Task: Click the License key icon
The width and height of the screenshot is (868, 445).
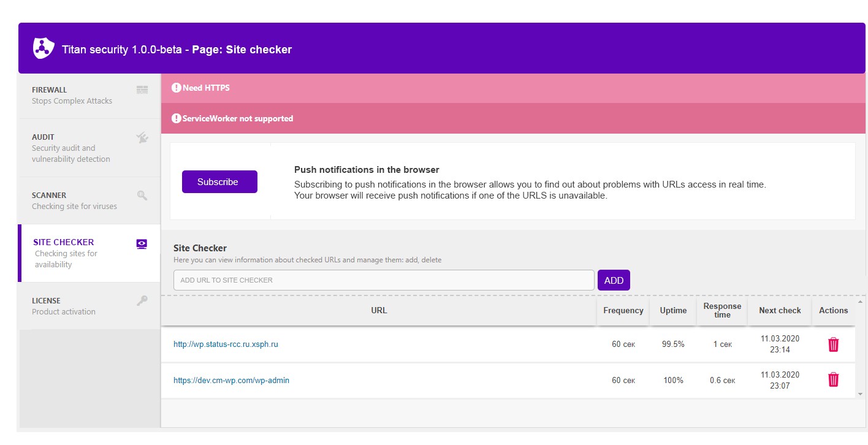Action: tap(142, 301)
